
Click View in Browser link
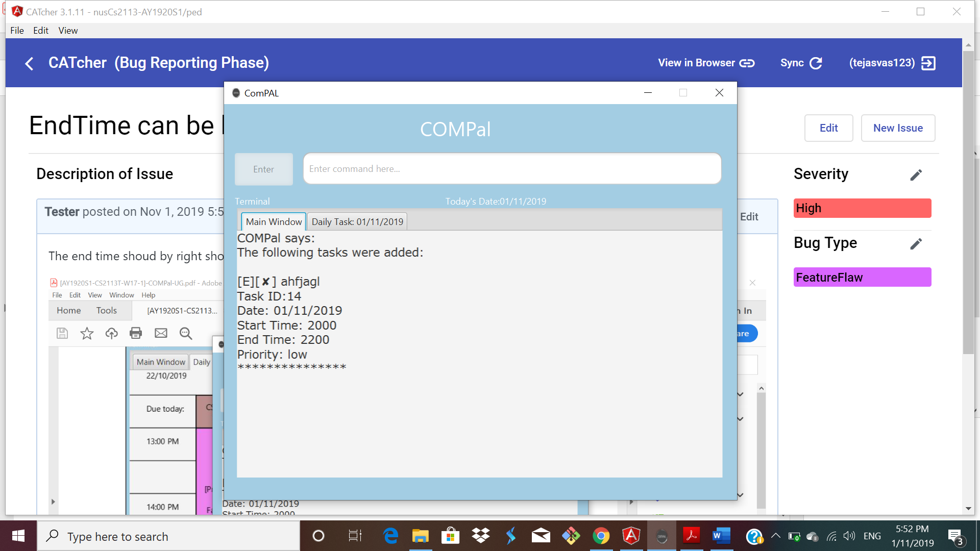pos(705,63)
